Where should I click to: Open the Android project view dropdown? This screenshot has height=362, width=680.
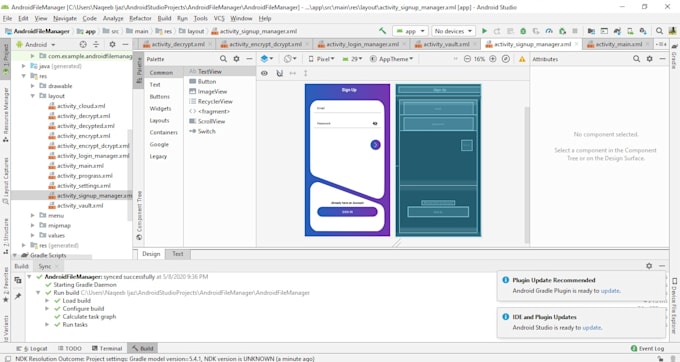click(x=36, y=44)
